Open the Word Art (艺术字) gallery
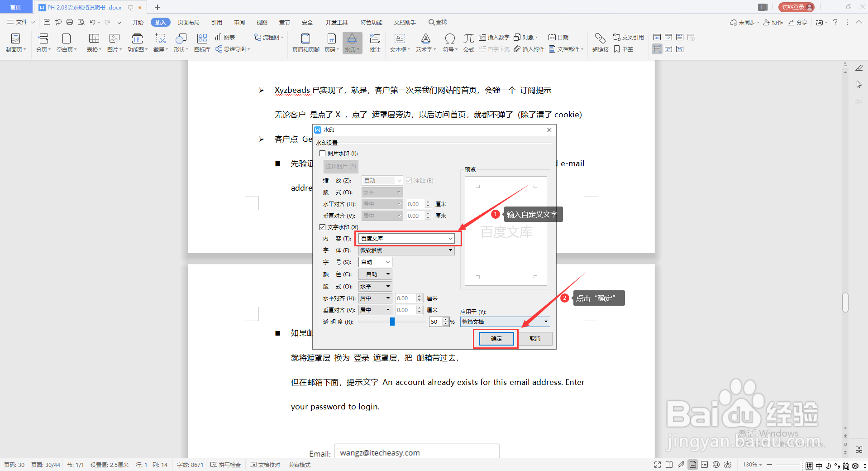Screen dimensions: 868x471 pos(425,43)
